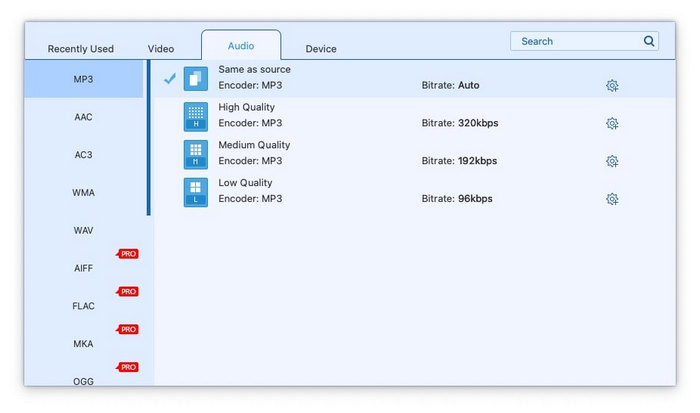
Task: Click the Same as source preset icon
Action: pyautogui.click(x=196, y=78)
